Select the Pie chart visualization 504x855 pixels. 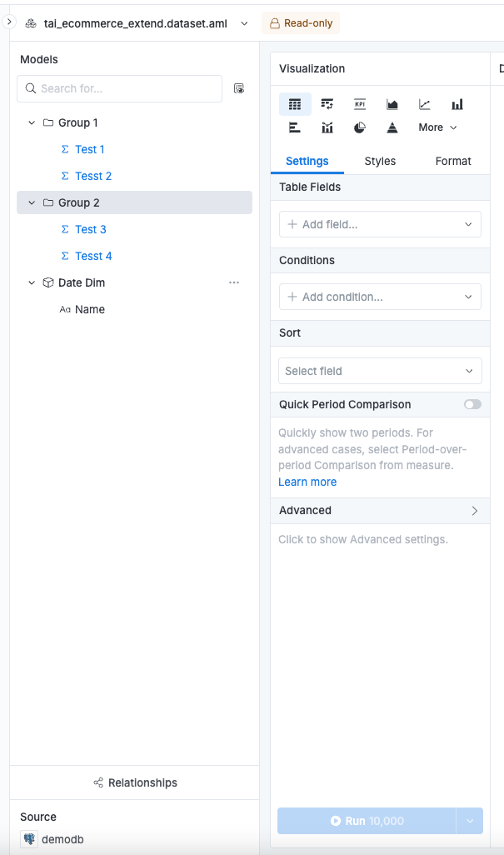tap(360, 127)
